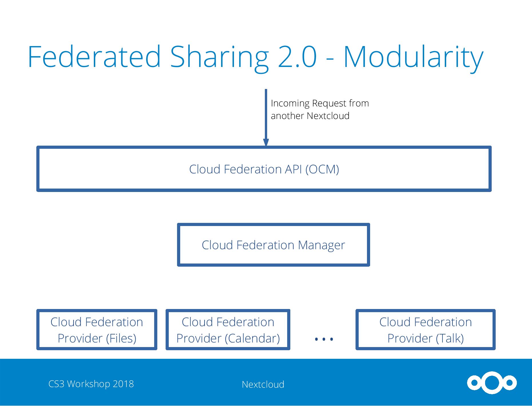Click the 'Incoming Request from another Nextcloud' label
This screenshot has height=412, width=532.
click(x=320, y=109)
